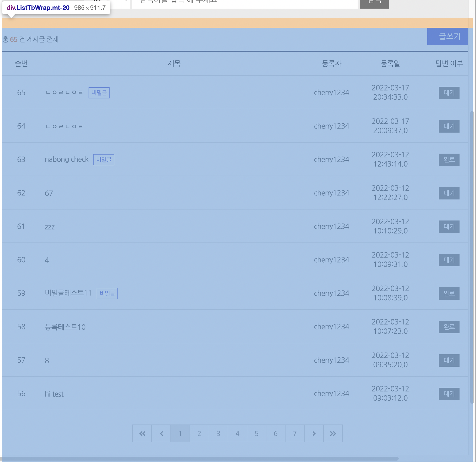Click the 글쓰기 write button

(x=448, y=36)
